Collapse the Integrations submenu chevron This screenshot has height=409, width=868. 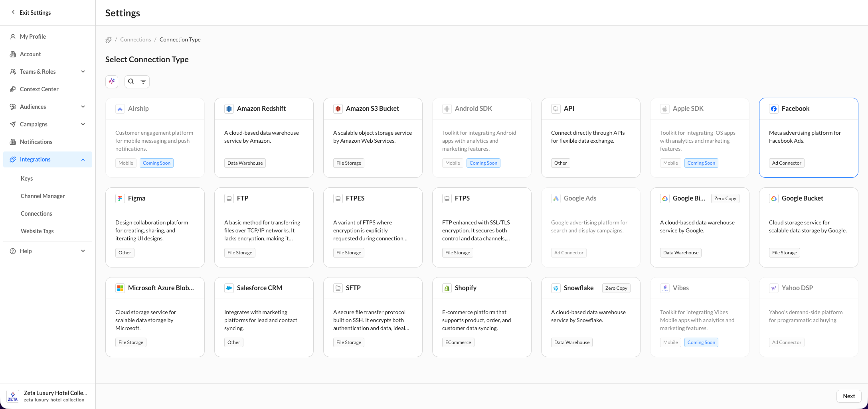click(83, 159)
